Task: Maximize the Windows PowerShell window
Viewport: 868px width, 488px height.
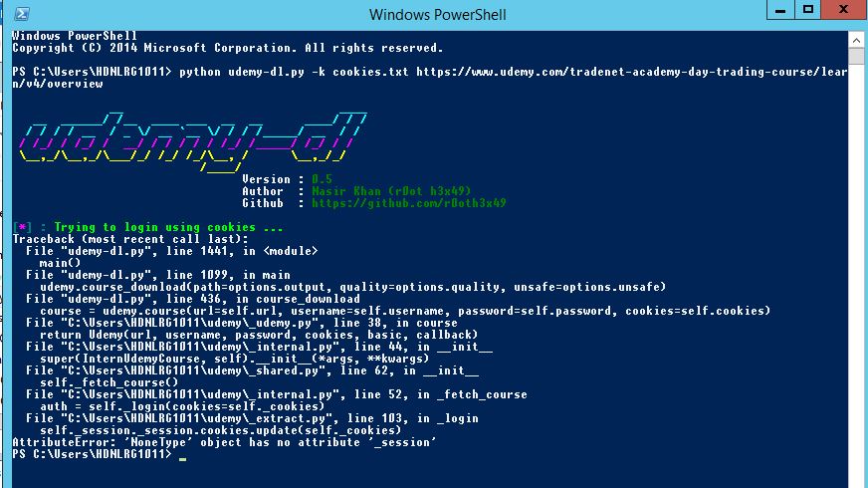Action: click(807, 10)
